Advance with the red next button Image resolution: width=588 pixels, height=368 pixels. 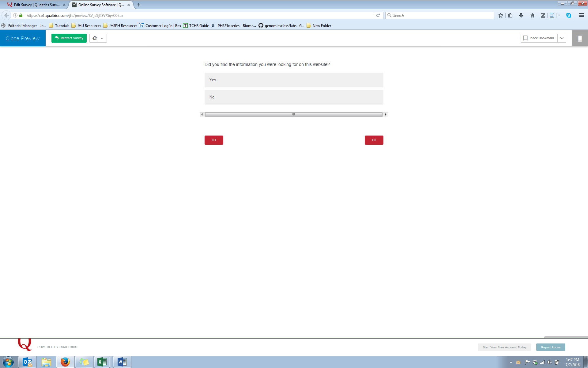coord(374,140)
